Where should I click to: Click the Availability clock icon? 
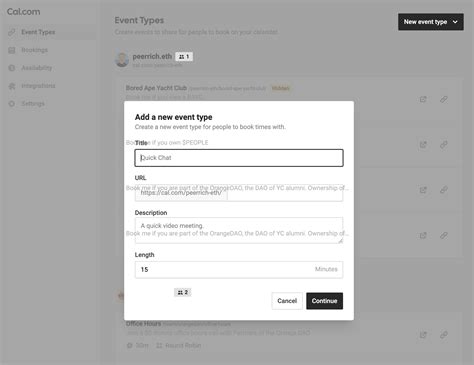[x=12, y=68]
